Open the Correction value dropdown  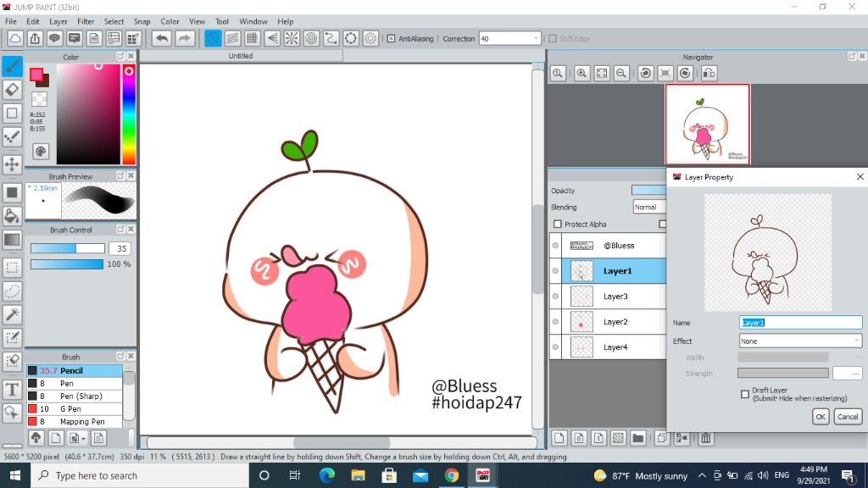(536, 39)
